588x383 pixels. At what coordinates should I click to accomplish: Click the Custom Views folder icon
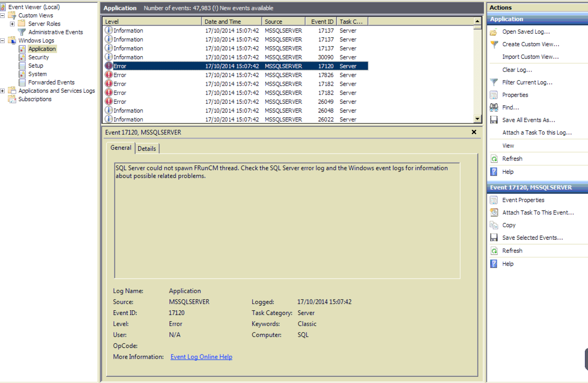(12, 15)
